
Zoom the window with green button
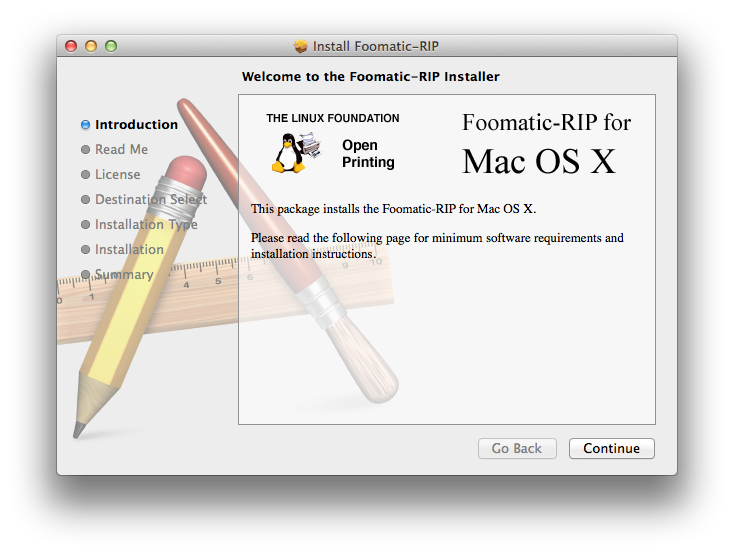[x=111, y=46]
